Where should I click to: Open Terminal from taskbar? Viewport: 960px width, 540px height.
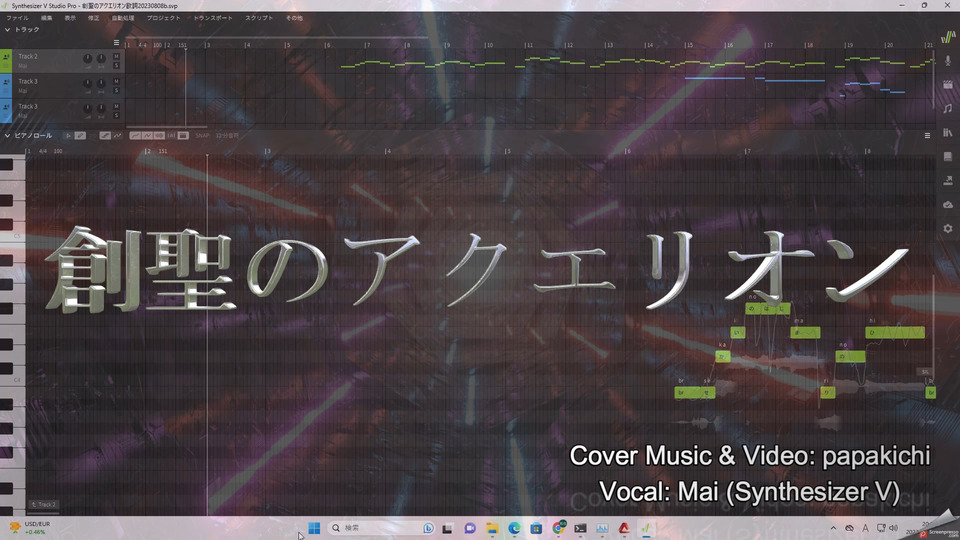tap(580, 528)
